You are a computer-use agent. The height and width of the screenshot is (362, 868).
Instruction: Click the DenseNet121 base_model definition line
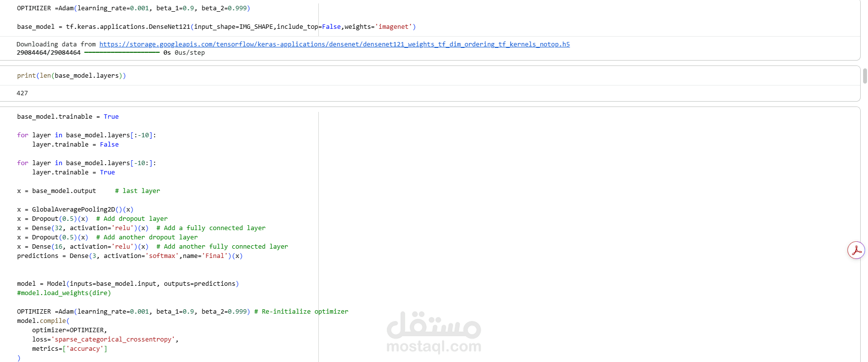click(217, 27)
